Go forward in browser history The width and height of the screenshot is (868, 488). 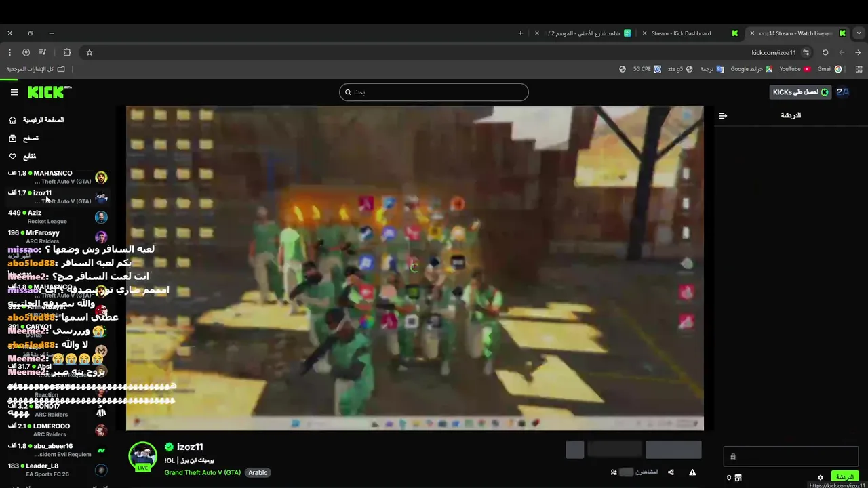pos(842,52)
